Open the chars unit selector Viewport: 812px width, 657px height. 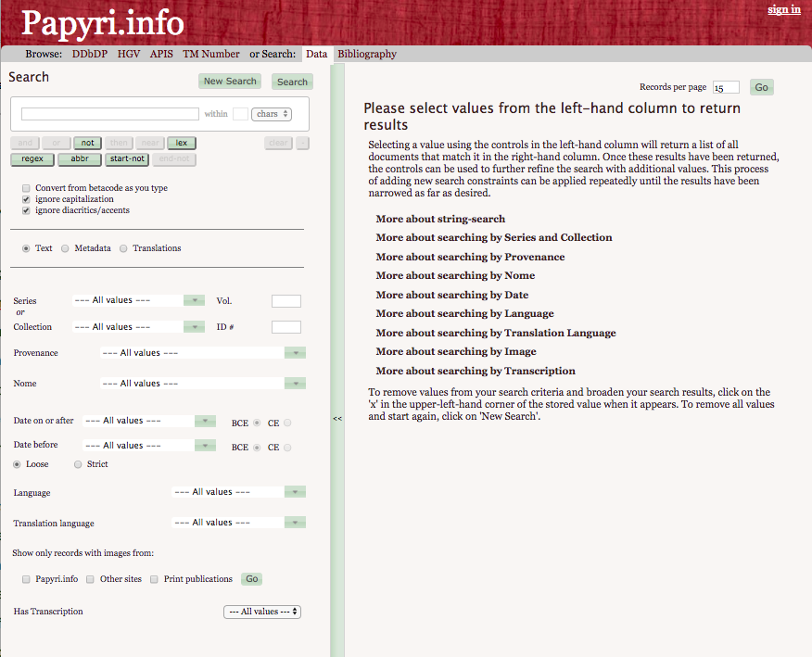pos(272,114)
